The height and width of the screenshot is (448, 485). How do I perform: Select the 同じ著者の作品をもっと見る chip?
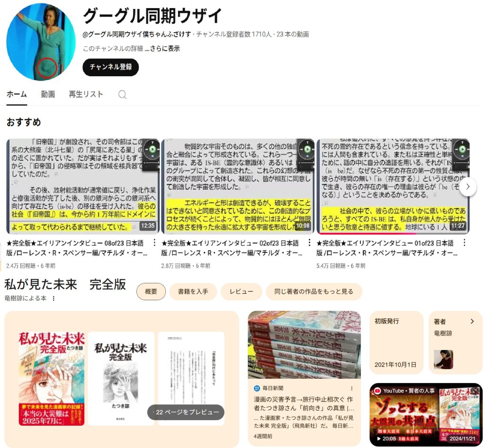pos(314,292)
